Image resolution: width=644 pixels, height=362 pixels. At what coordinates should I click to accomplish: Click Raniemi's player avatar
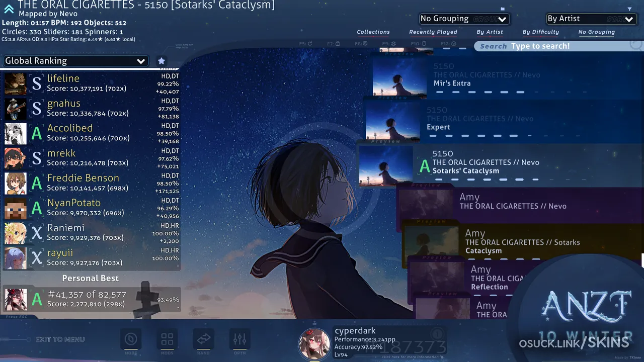[x=16, y=233]
